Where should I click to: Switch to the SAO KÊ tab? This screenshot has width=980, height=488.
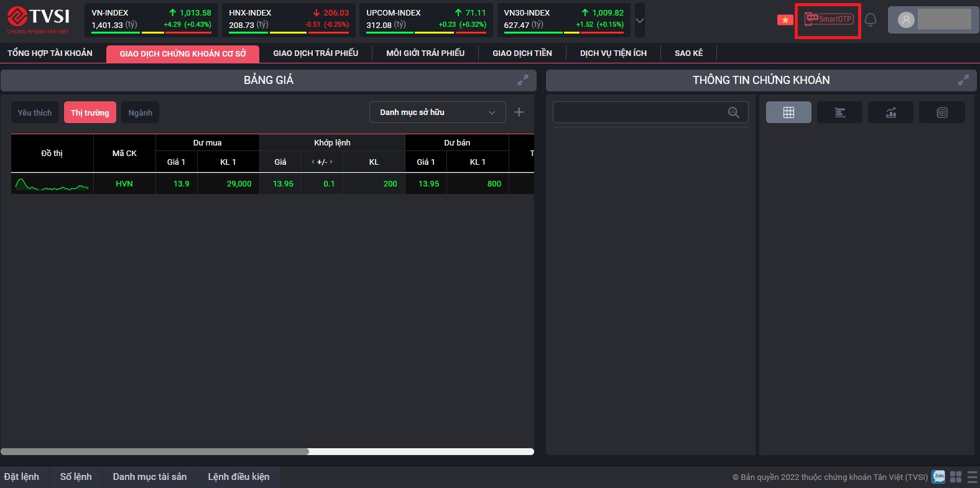(x=688, y=53)
